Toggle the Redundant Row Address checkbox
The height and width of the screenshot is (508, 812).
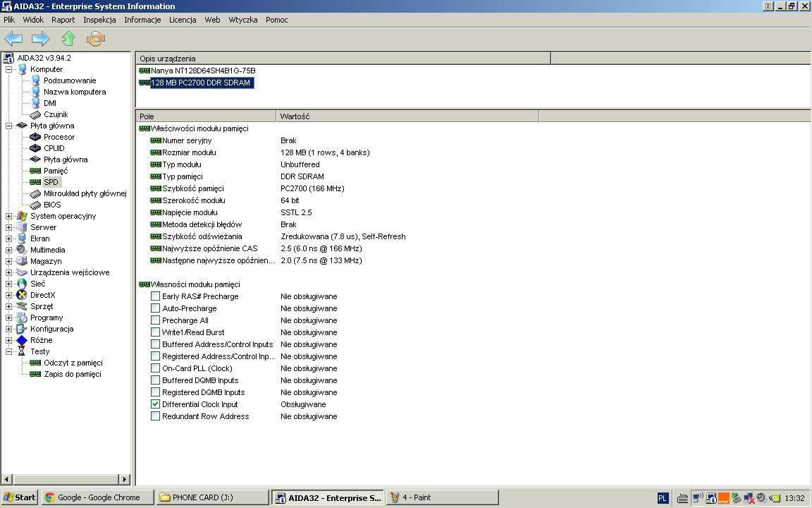pyautogui.click(x=155, y=416)
